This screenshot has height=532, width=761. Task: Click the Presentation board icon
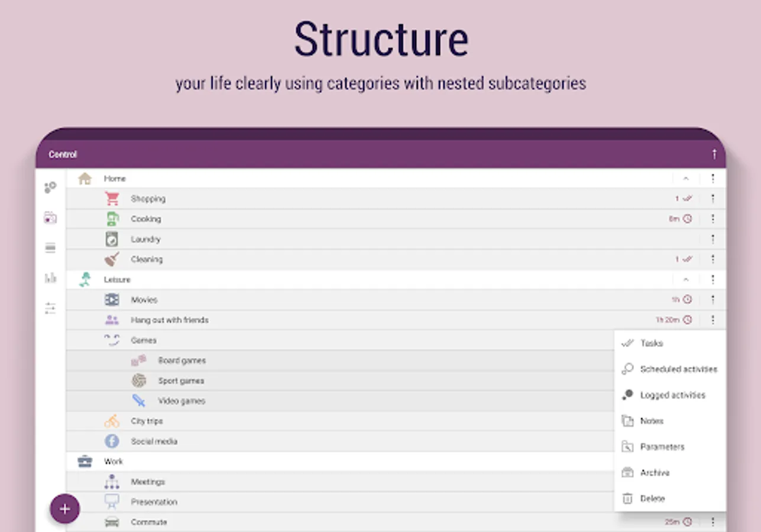coord(112,502)
